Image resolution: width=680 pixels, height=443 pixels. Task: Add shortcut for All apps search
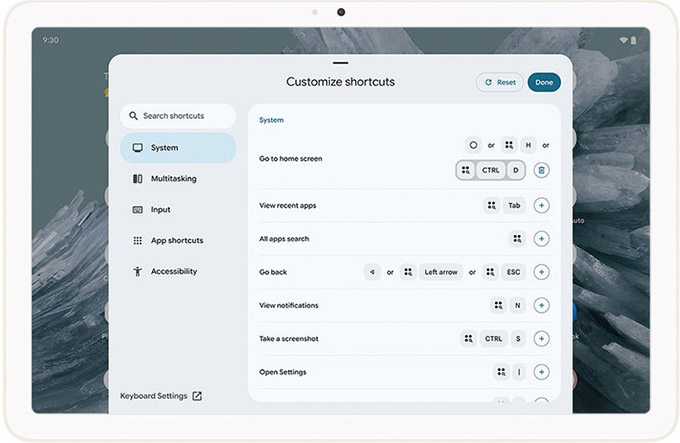tap(541, 238)
